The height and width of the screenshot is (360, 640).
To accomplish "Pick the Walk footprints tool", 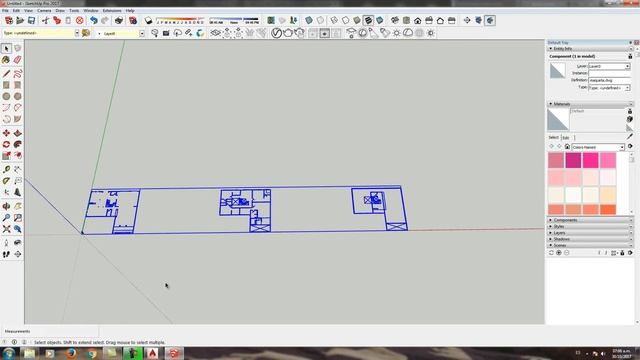I will [6, 254].
